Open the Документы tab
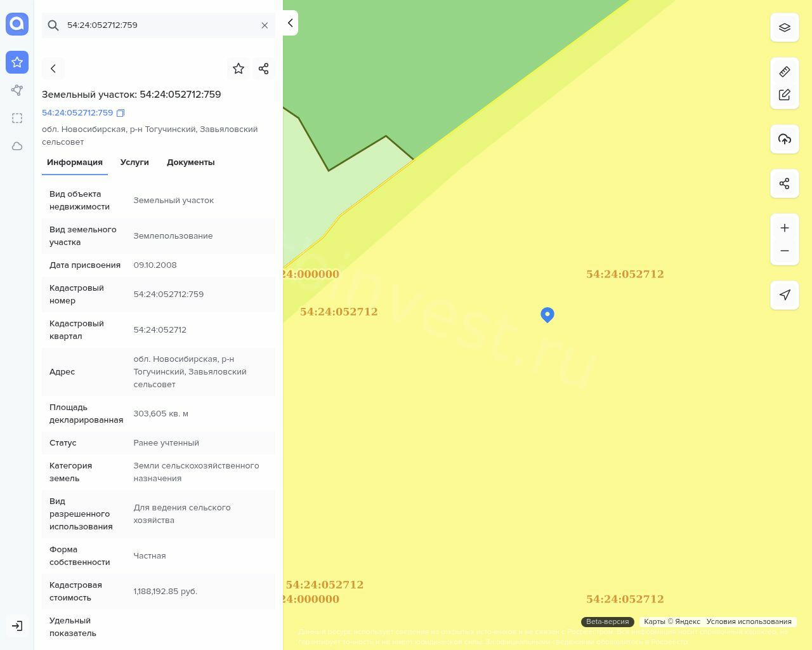 (x=190, y=162)
